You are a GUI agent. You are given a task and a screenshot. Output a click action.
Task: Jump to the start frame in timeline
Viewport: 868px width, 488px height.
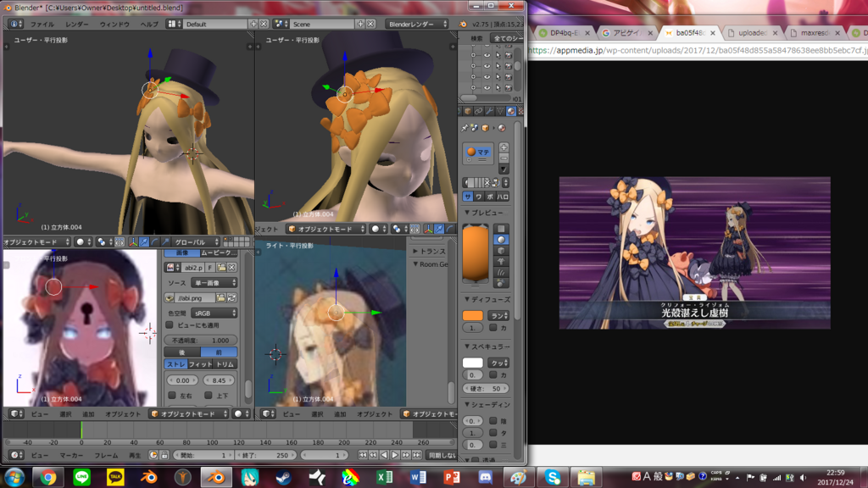(363, 455)
